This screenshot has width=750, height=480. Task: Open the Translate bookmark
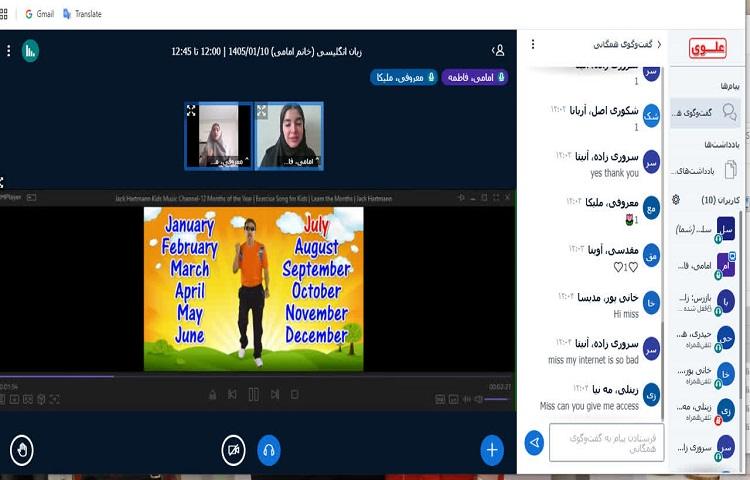coord(82,14)
